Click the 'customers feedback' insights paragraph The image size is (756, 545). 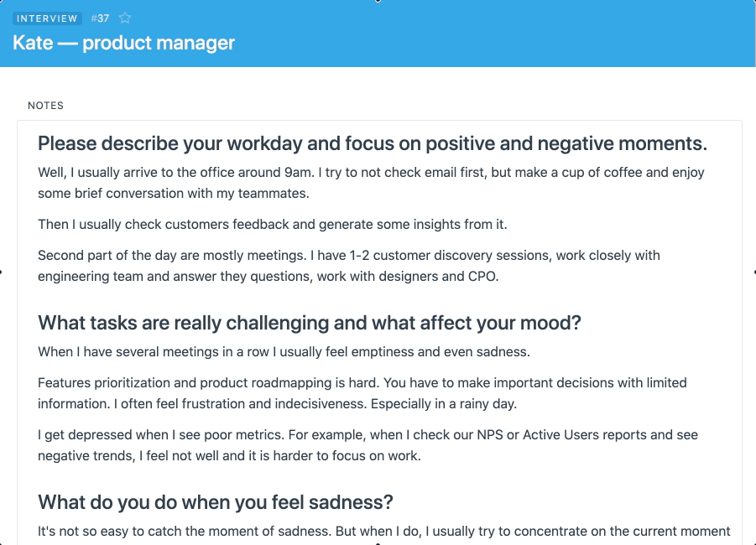273,224
